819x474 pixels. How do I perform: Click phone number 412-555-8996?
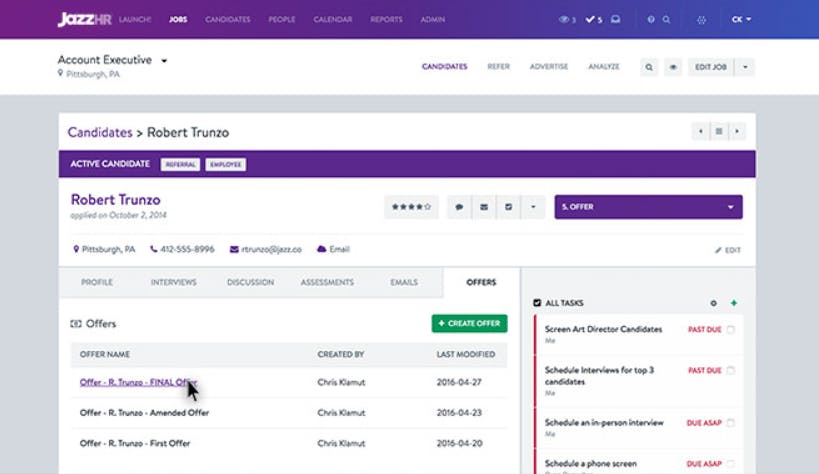pos(182,249)
